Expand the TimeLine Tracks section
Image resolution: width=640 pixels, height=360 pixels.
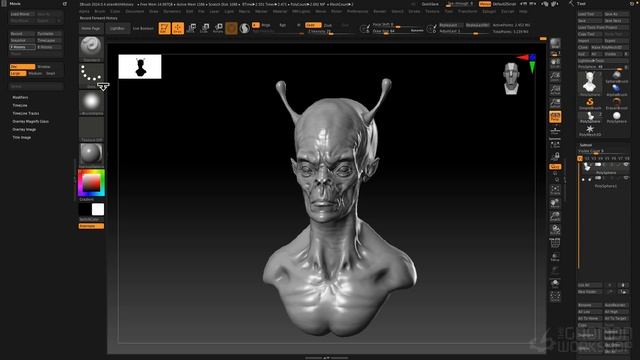[26, 113]
